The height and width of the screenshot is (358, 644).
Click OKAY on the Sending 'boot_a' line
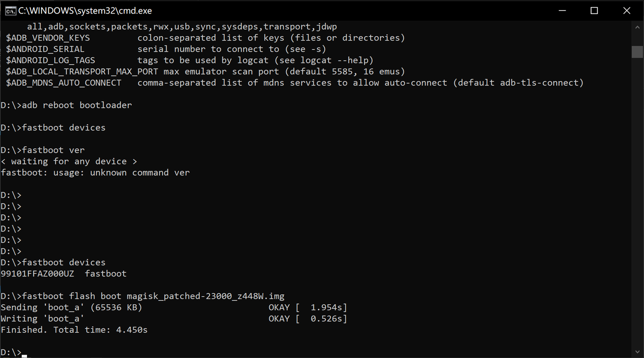[x=279, y=307]
